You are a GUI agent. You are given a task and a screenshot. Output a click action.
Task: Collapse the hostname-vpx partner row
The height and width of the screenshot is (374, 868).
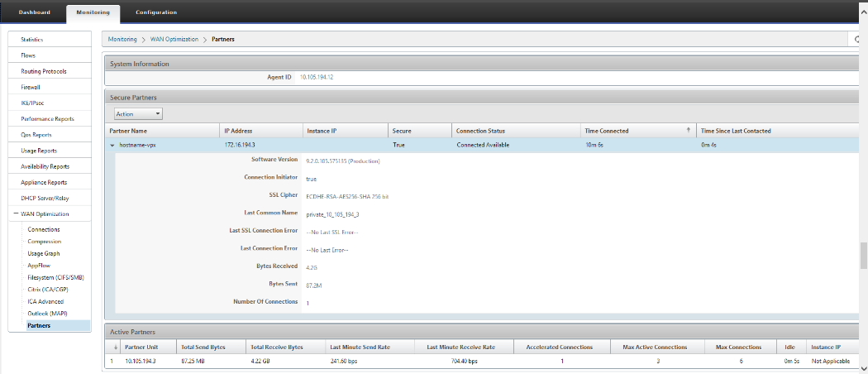coord(112,145)
